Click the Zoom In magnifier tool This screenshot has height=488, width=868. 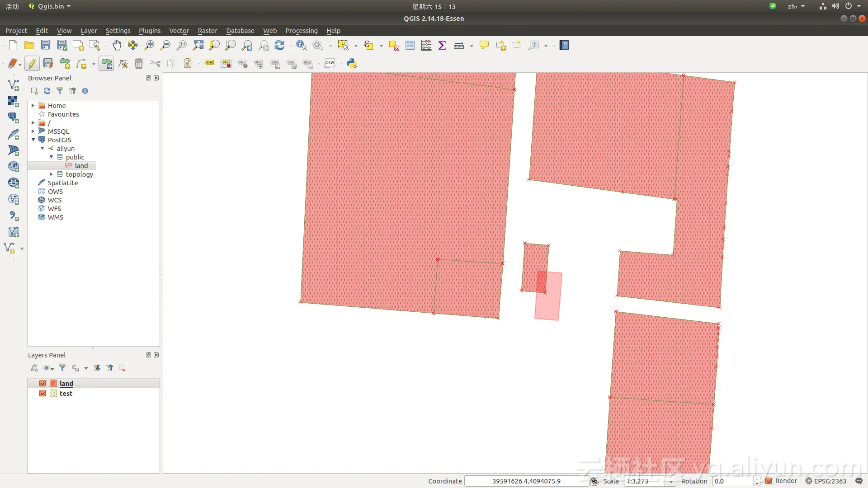(149, 45)
